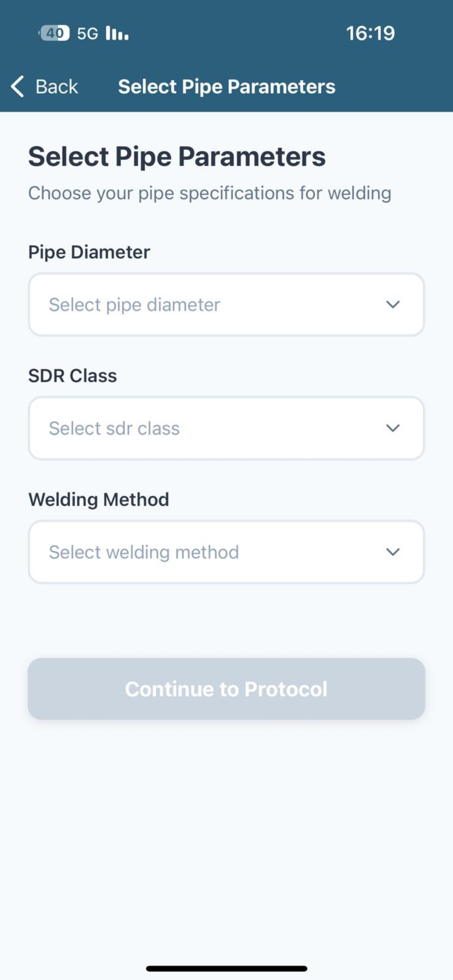Tap the subtitle about pipe specifications for welding

coord(210,193)
